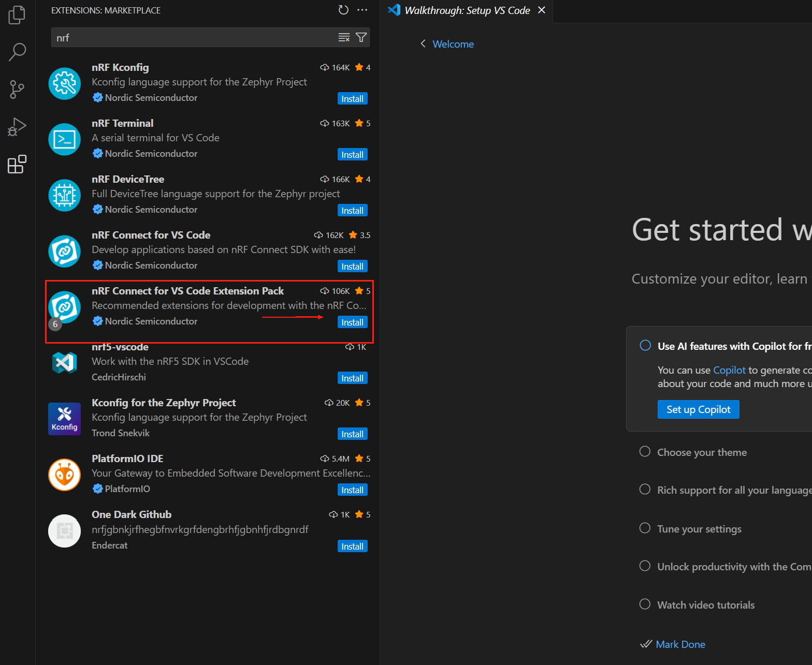Screen dimensions: 812x665
Task: Refresh the extensions marketplace list
Action: click(x=343, y=10)
